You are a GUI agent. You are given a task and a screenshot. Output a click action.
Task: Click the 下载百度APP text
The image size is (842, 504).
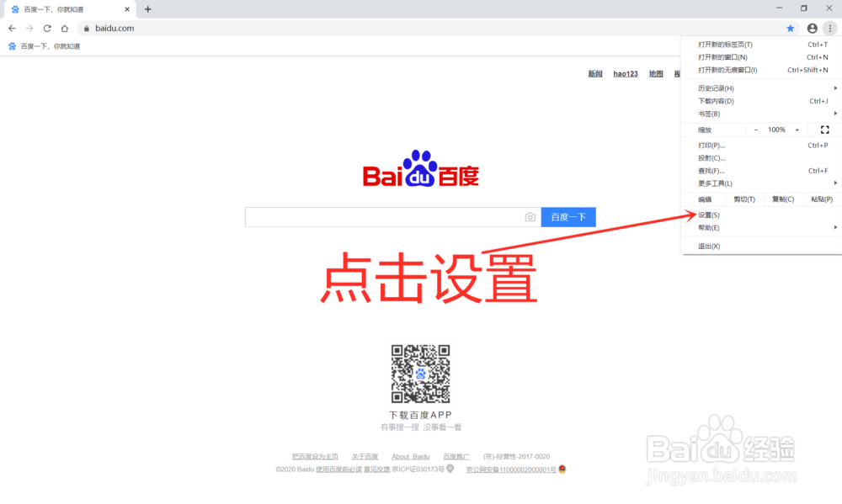point(420,415)
